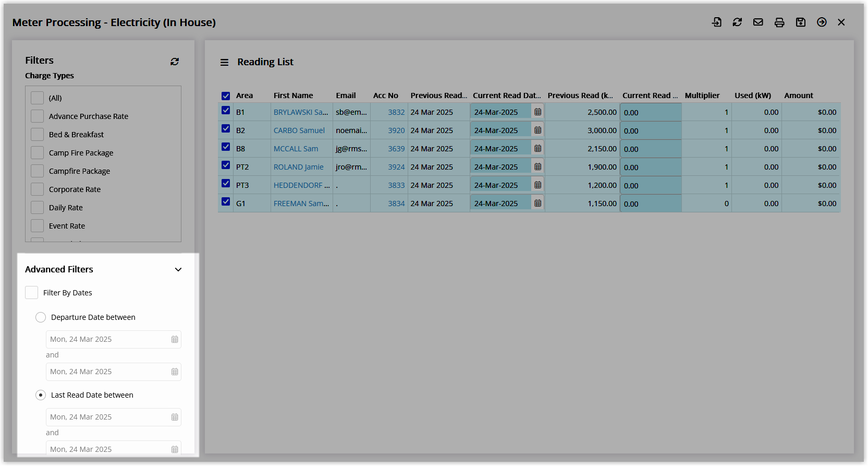The image size is (868, 466).
Task: Click the PT2 current read value field
Action: pyautogui.click(x=651, y=167)
